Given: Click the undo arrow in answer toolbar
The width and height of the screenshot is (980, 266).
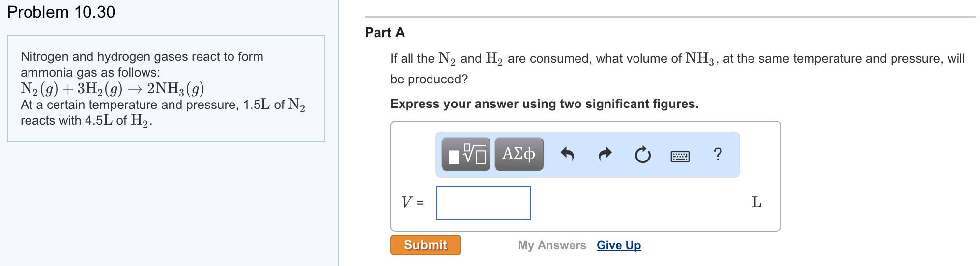Looking at the screenshot, I should point(567,155).
